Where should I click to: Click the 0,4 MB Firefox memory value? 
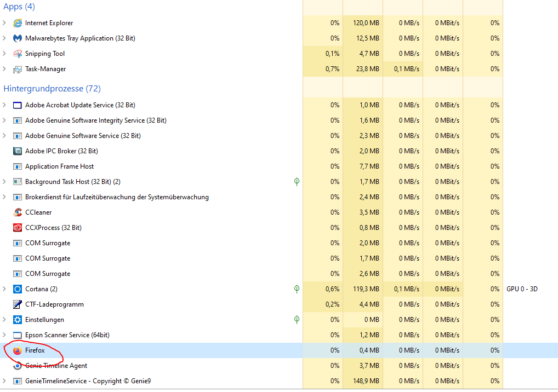369,350
